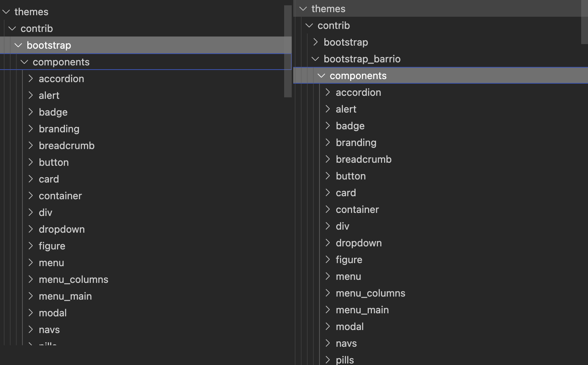
Task: Collapse contrib folder in right panel
Action: pos(309,25)
